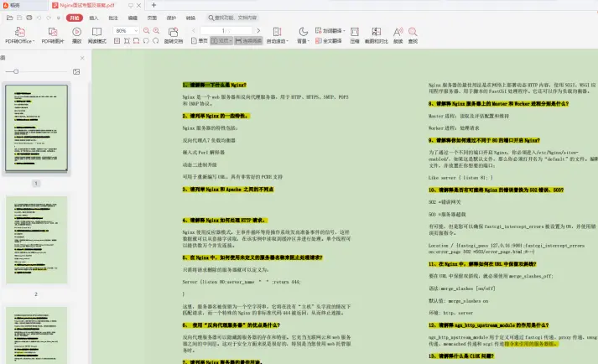
Task: Click the print icon in quick access bar
Action: 29,18
